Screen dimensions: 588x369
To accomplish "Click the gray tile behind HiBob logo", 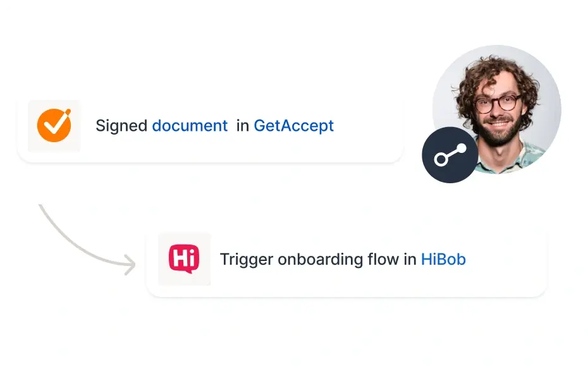I will coord(184,259).
